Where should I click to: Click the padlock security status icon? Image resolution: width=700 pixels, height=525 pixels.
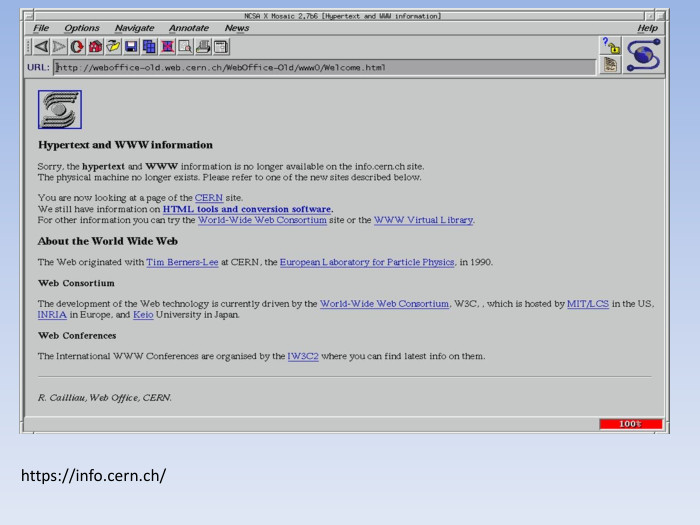pyautogui.click(x=610, y=46)
